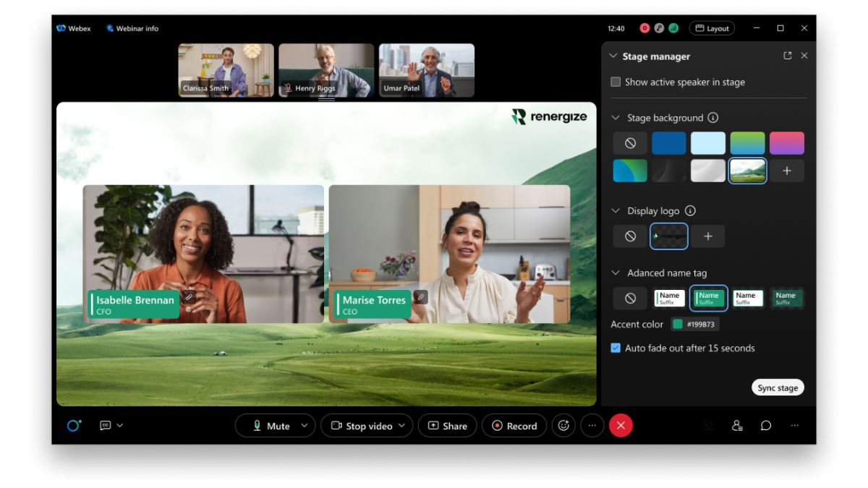Select the no-background option for Stage background
This screenshot has height=488, width=868.
click(629, 142)
